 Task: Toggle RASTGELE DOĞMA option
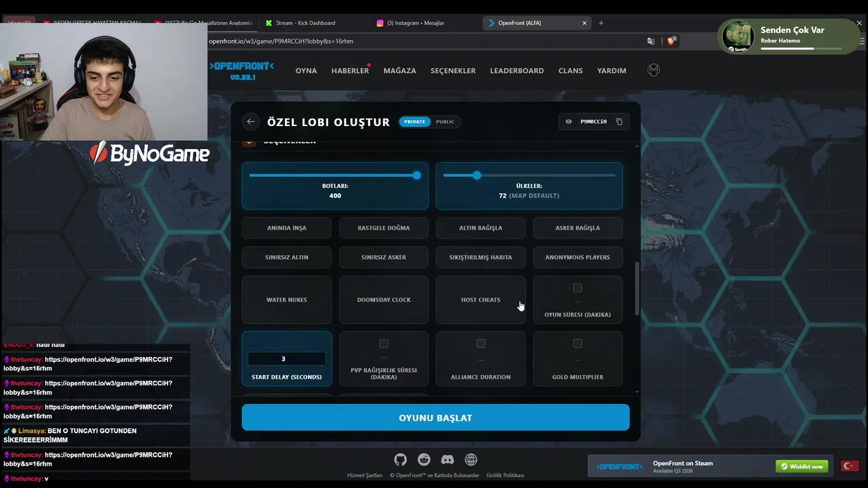pos(384,228)
